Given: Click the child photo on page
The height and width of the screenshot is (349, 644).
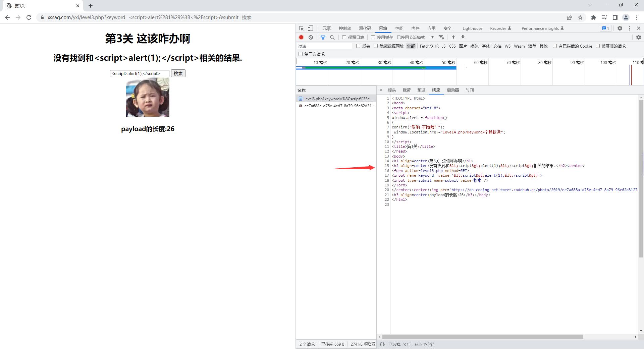Looking at the screenshot, I should [x=148, y=97].
